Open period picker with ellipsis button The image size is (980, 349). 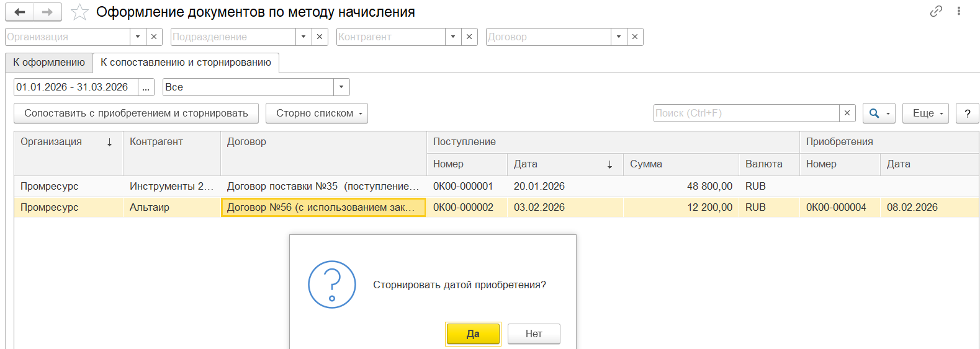tap(146, 87)
